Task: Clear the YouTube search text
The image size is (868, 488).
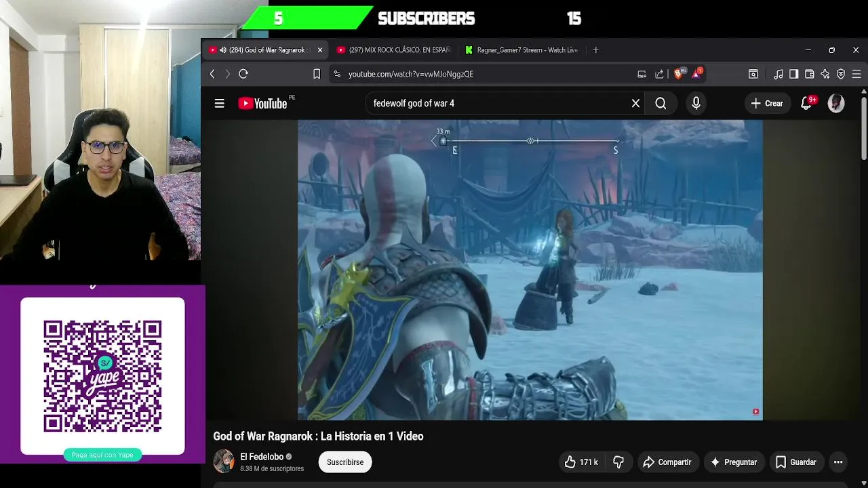Action: (x=635, y=104)
